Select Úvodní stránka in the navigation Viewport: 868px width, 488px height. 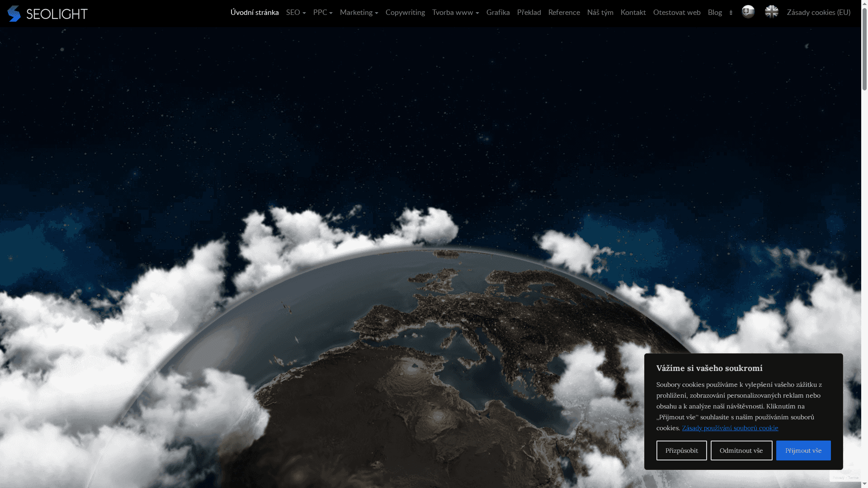255,13
